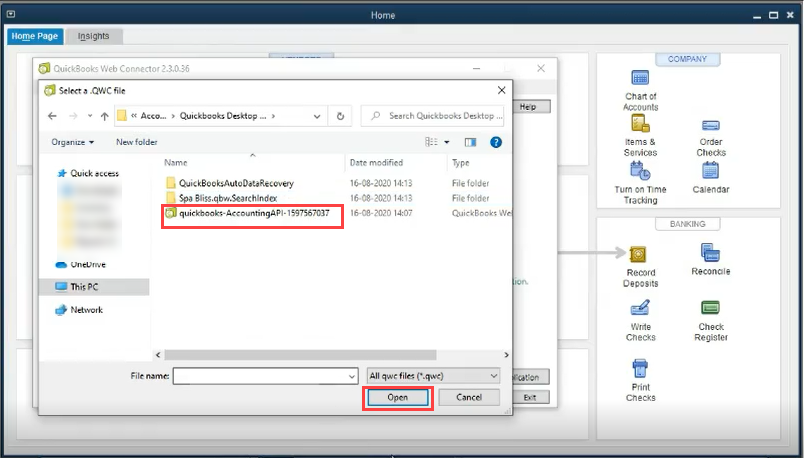This screenshot has height=458, width=804.
Task: Sort by Date modified column
Action: click(376, 163)
